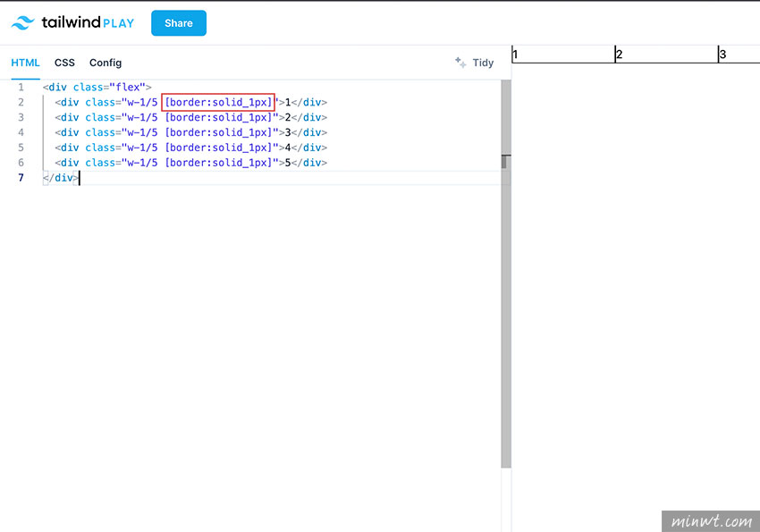Image resolution: width=760 pixels, height=532 pixels.
Task: Open the Config tab
Action: coord(106,63)
